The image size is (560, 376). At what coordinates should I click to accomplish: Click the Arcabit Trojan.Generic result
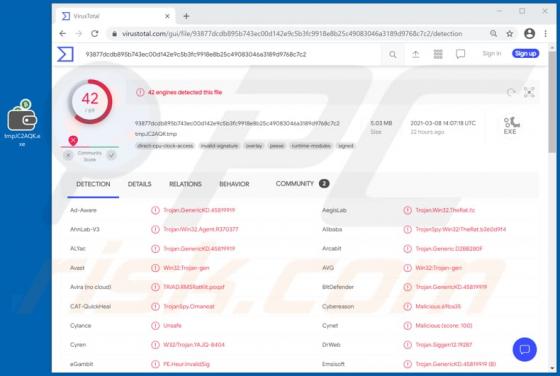pos(449,249)
